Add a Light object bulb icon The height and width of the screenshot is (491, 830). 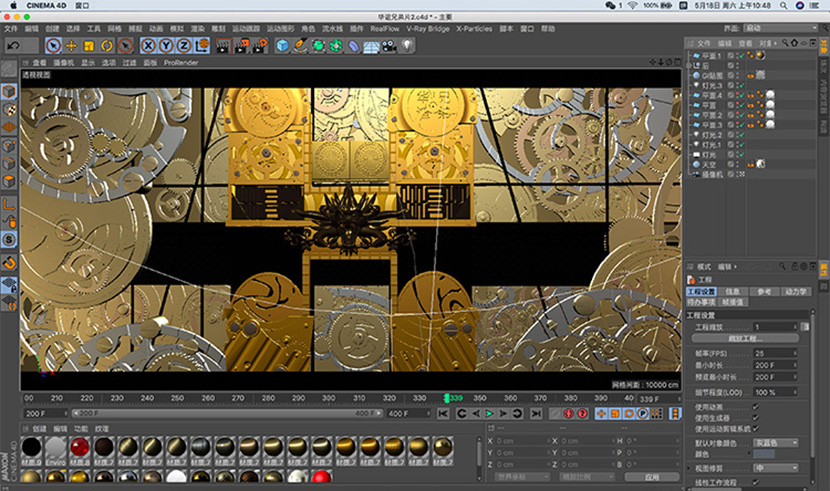point(407,46)
